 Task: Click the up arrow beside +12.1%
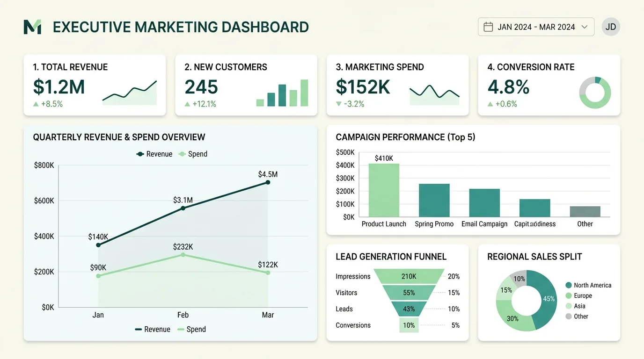tap(187, 104)
